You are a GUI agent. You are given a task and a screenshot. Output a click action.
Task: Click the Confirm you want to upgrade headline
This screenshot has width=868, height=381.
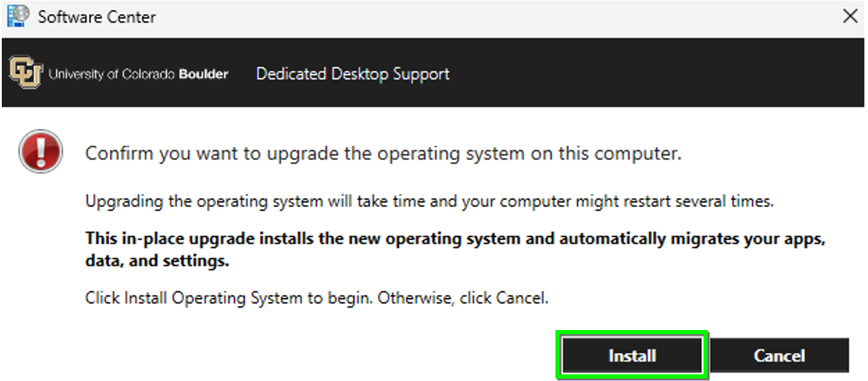point(384,153)
